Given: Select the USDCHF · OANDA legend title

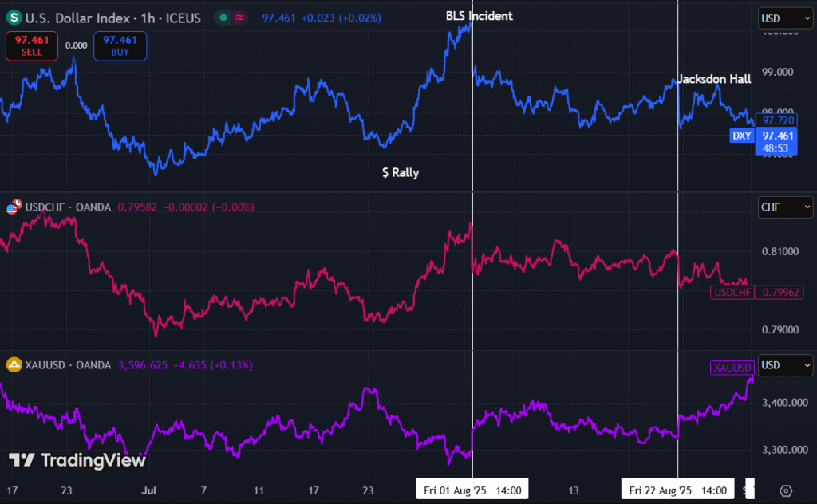Looking at the screenshot, I should coord(69,207).
